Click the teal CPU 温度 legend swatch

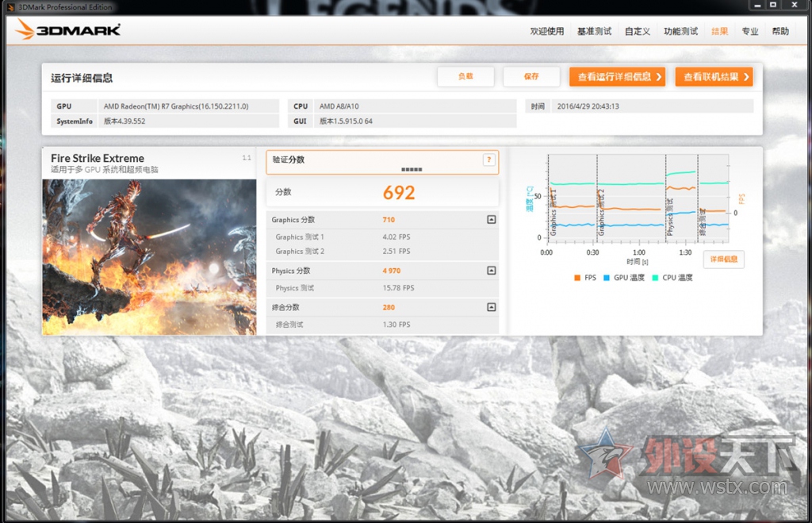pos(655,278)
